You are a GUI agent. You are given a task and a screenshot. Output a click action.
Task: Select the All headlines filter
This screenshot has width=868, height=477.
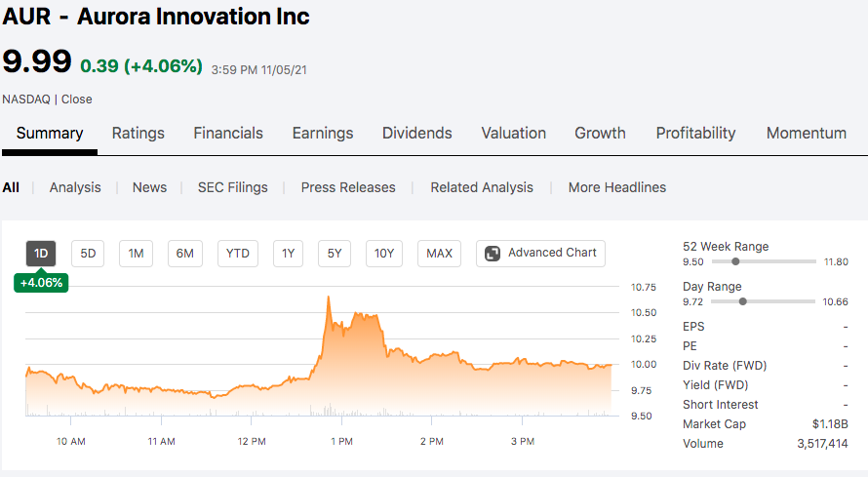tap(11, 187)
